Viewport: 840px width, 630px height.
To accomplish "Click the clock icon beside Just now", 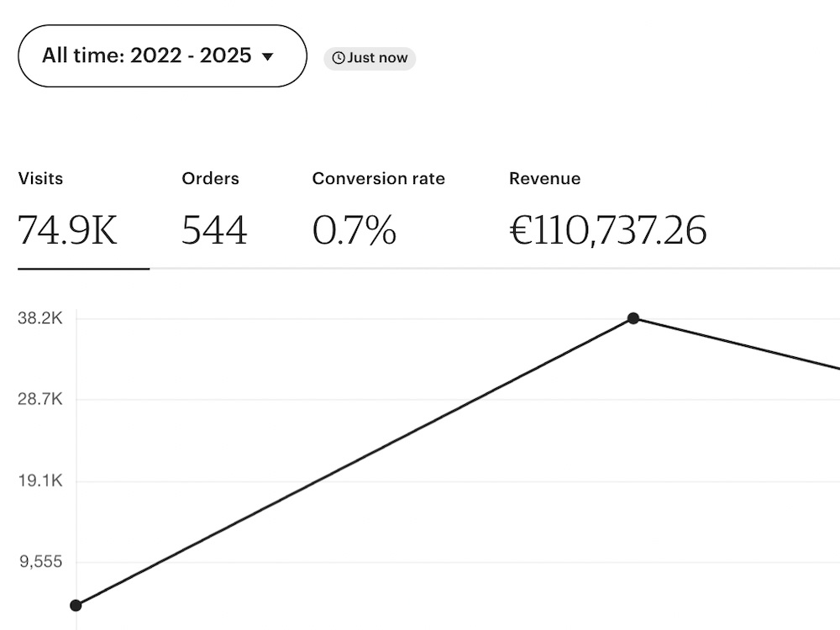I will tap(339, 58).
